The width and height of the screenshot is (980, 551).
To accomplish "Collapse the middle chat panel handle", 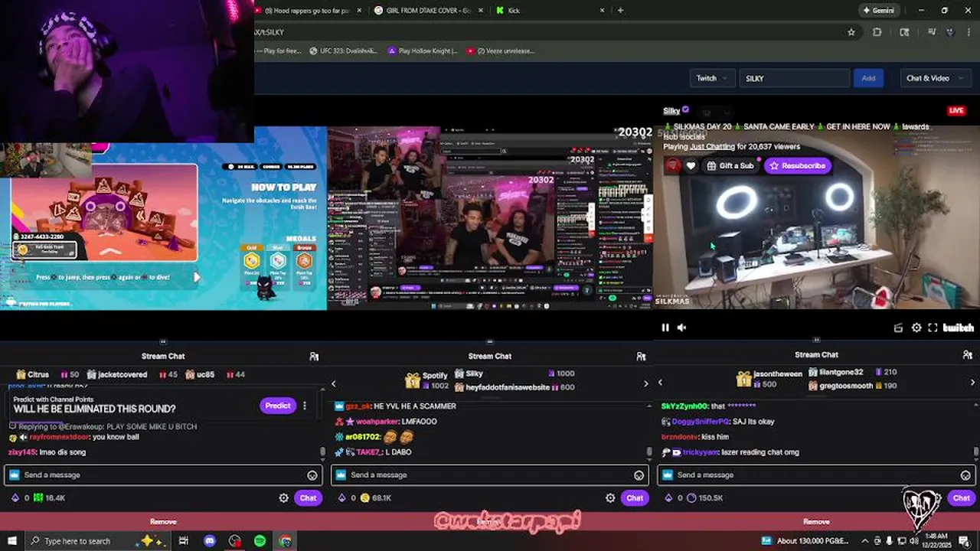I will coord(490,341).
